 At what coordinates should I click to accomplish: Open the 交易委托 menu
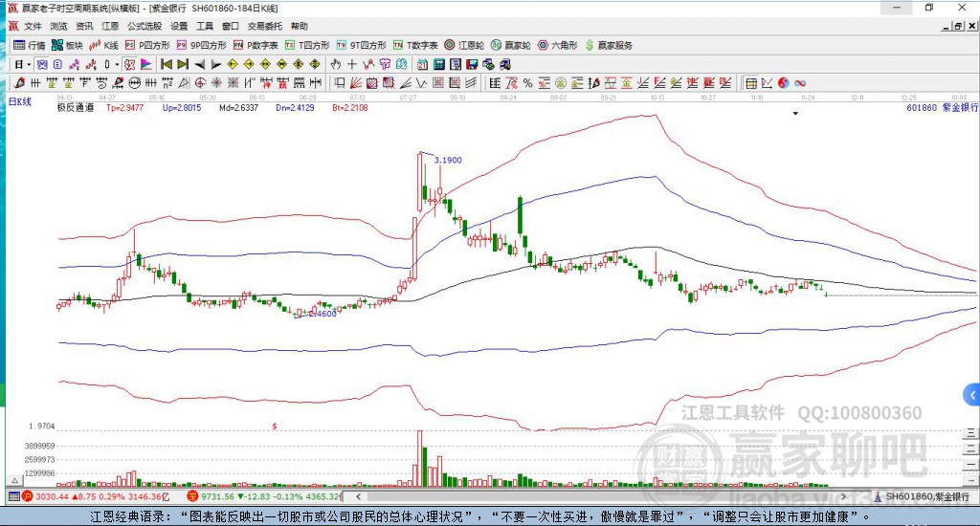(x=265, y=26)
